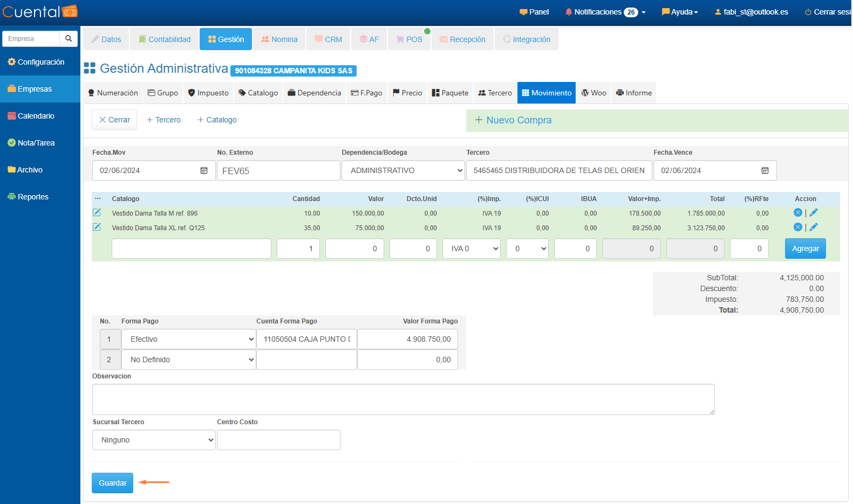Click the edit icon beside Vestido Dama Talla M

pyautogui.click(x=97, y=213)
